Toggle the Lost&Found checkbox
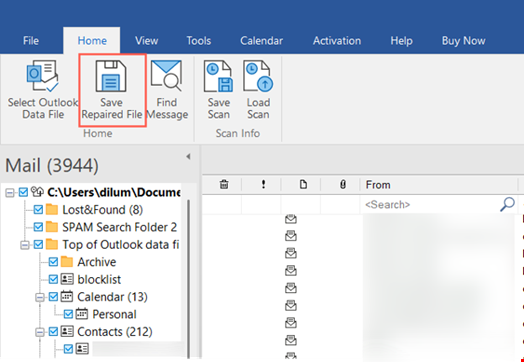Image resolution: width=524 pixels, height=362 pixels. tap(38, 210)
